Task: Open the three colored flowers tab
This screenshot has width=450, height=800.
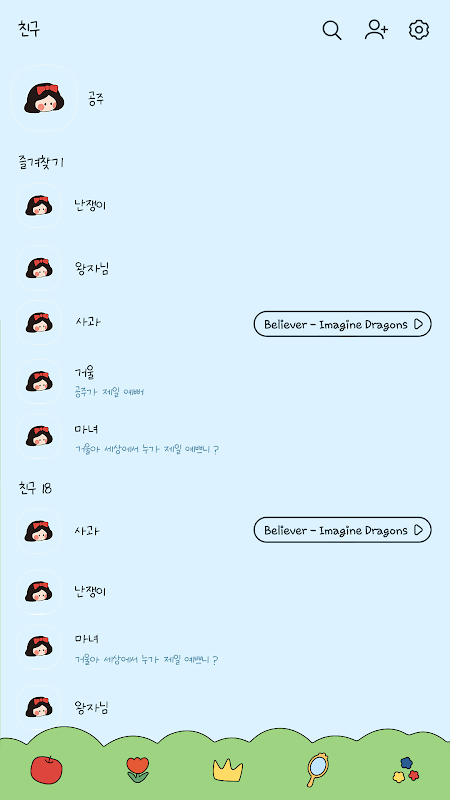Action: click(x=406, y=769)
